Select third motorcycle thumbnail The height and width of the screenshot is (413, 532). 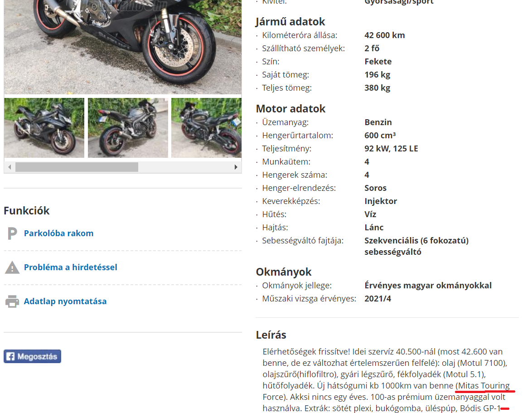click(206, 128)
